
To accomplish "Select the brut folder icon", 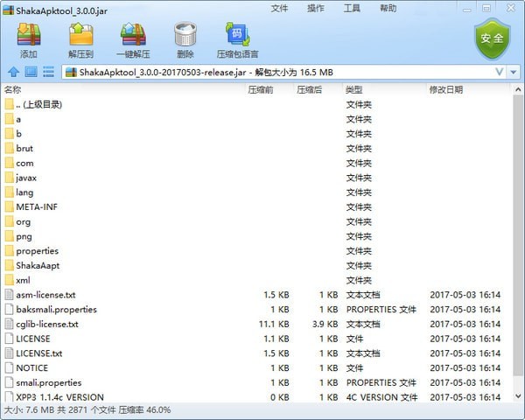I will pos(10,149).
